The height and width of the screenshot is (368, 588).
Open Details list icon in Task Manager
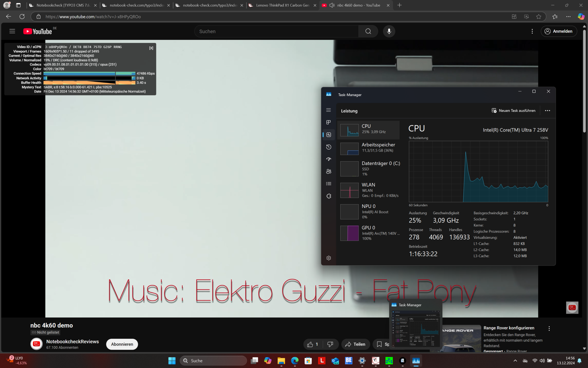329,184
